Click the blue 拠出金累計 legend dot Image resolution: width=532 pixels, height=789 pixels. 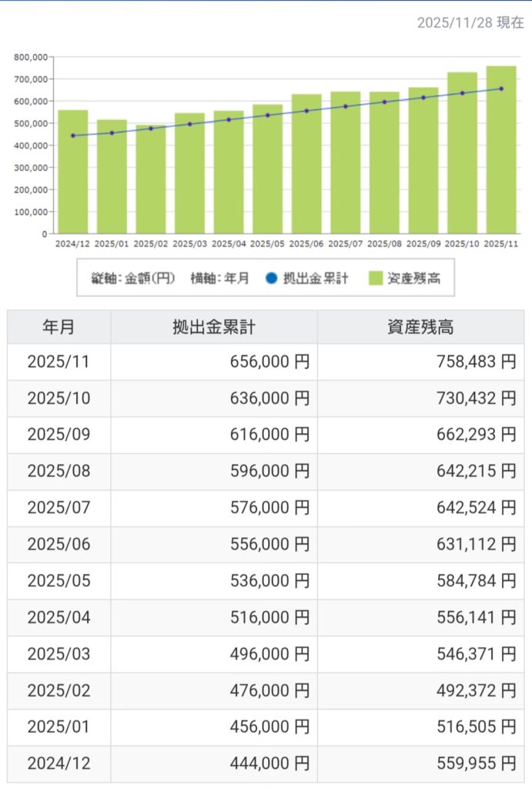(269, 279)
